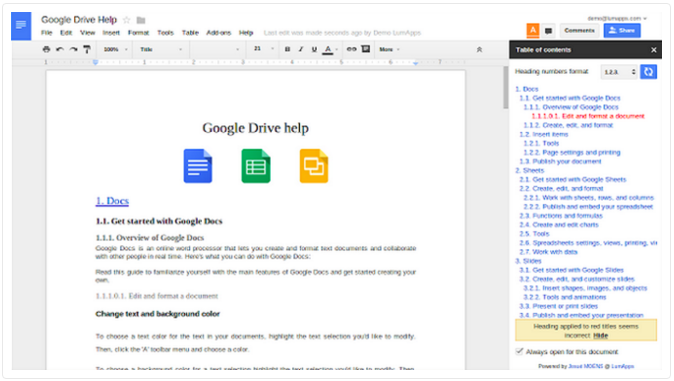Click the Insert link icon
674x381 pixels.
(352, 49)
